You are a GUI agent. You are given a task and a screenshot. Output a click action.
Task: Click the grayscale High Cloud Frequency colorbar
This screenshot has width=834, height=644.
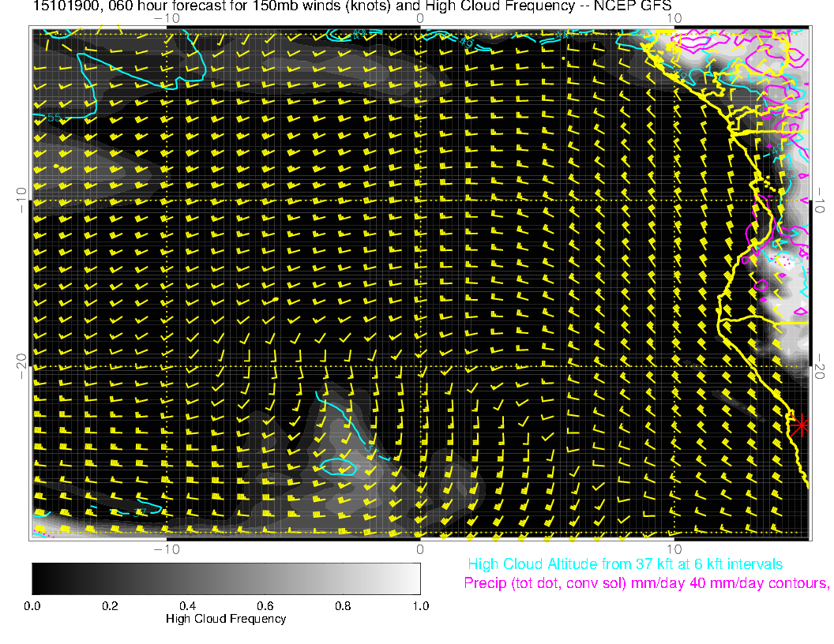coord(226,578)
